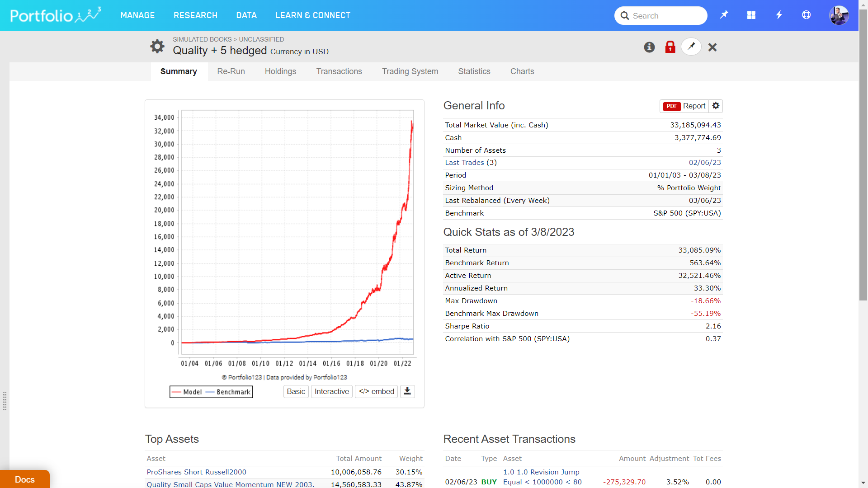The height and width of the screenshot is (488, 868).
Task: Open the MANAGE navigation menu
Action: [137, 15]
